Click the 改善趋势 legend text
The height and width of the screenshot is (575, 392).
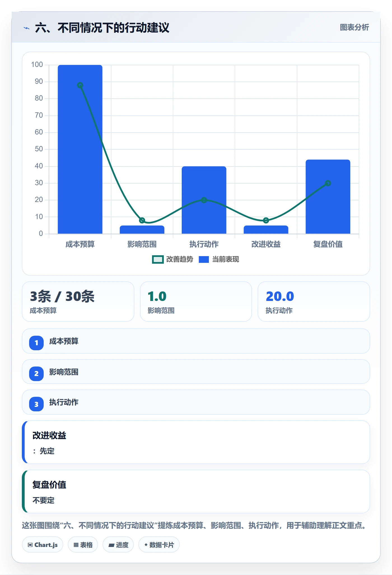tap(180, 259)
